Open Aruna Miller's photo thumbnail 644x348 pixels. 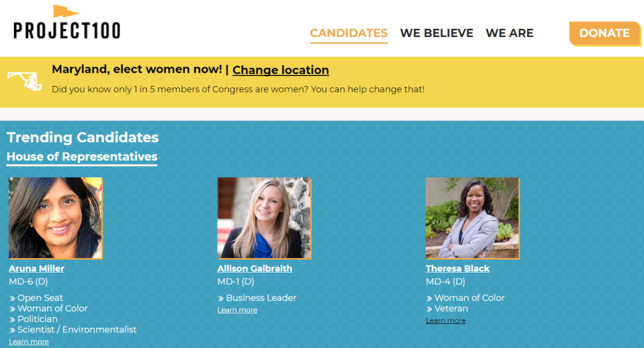pyautogui.click(x=55, y=218)
